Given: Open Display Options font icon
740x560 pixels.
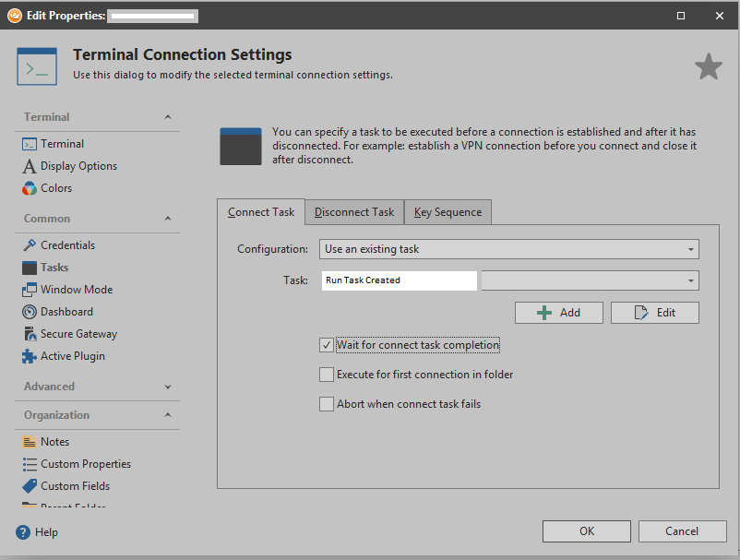Looking at the screenshot, I should pyautogui.click(x=30, y=166).
